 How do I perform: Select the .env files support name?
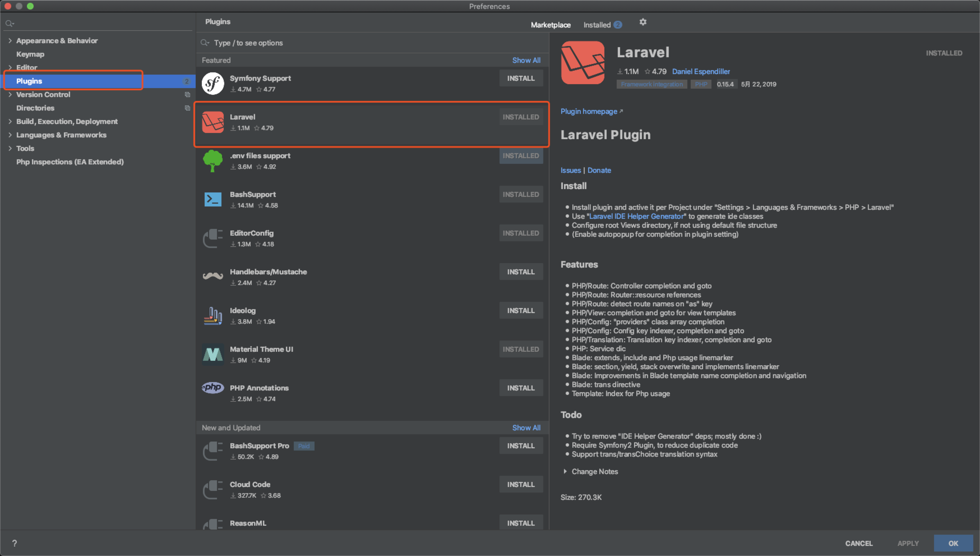(x=260, y=156)
